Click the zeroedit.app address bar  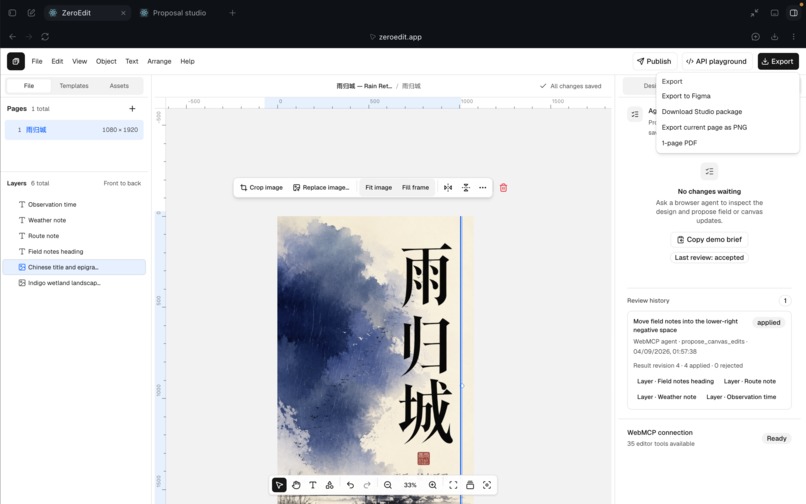[x=396, y=37]
